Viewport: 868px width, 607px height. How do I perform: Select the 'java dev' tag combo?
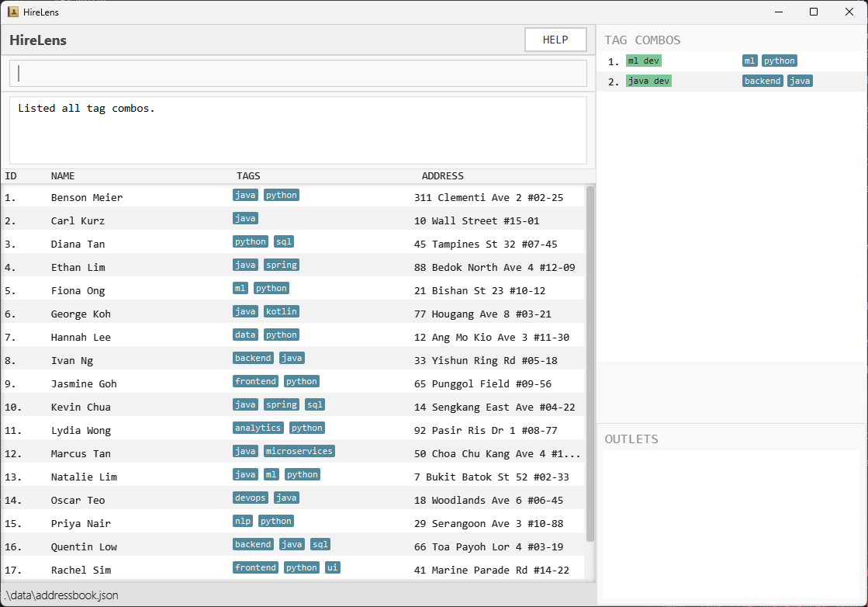(648, 82)
